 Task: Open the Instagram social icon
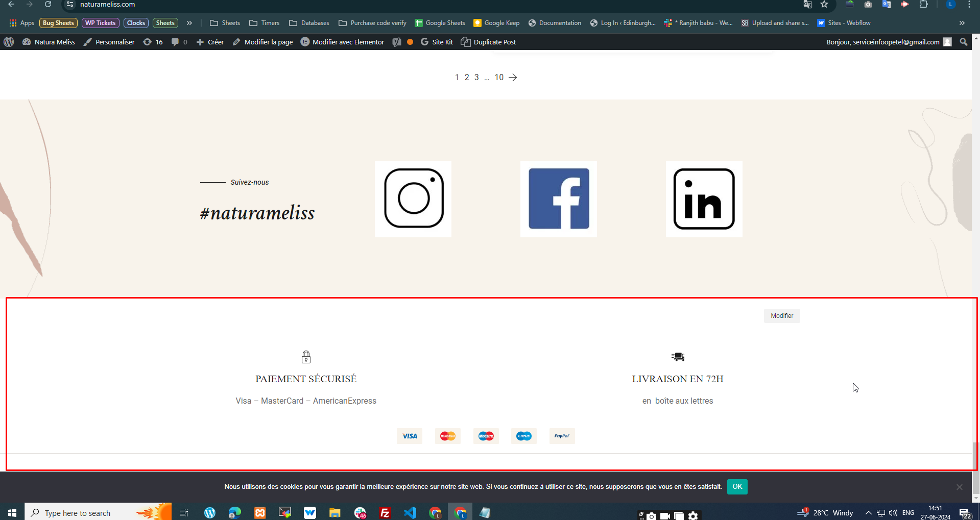coord(413,199)
